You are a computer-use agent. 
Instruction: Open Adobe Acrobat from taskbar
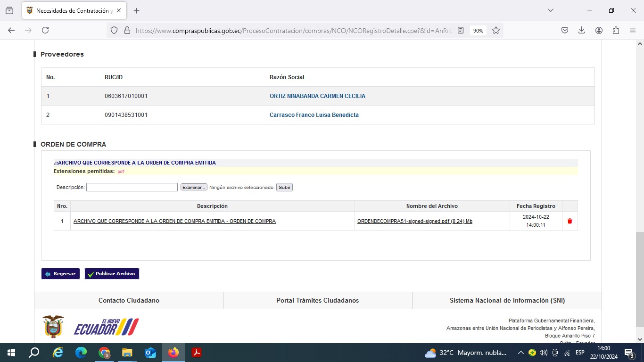tap(197, 353)
